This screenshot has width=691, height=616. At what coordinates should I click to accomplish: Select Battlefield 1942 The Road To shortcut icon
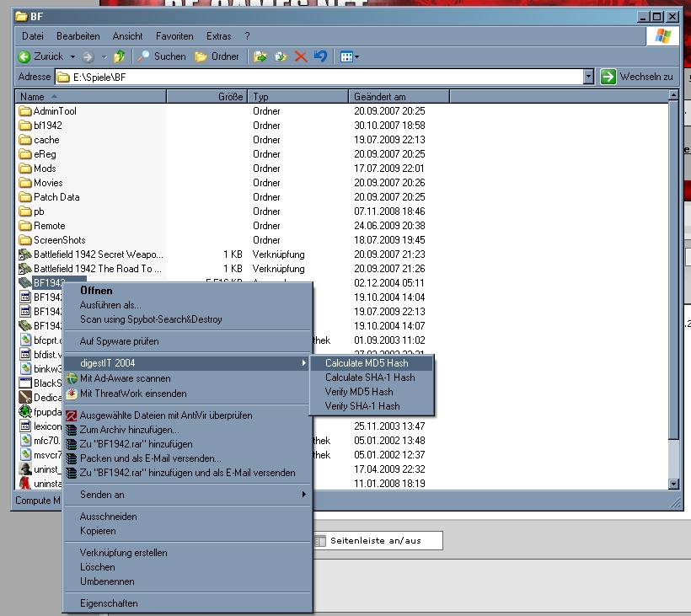point(25,269)
